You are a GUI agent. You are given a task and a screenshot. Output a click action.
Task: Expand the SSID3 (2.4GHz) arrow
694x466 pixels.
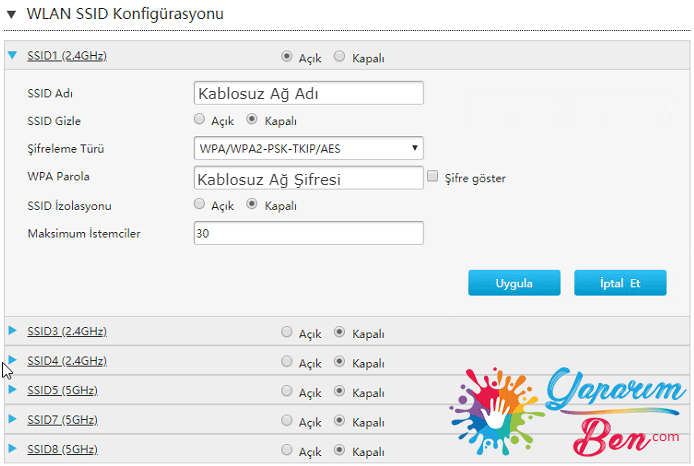pos(13,331)
